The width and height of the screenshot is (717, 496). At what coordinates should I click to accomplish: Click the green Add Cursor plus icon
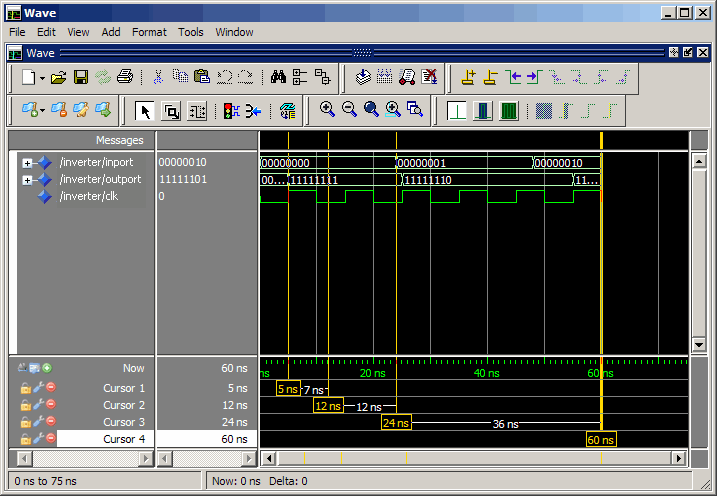click(47, 368)
